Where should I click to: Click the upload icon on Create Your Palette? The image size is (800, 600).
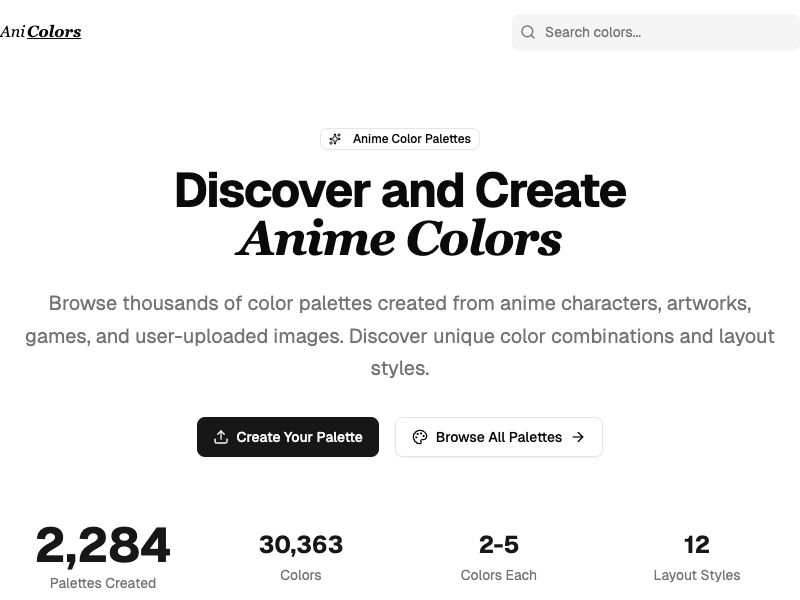(x=221, y=437)
